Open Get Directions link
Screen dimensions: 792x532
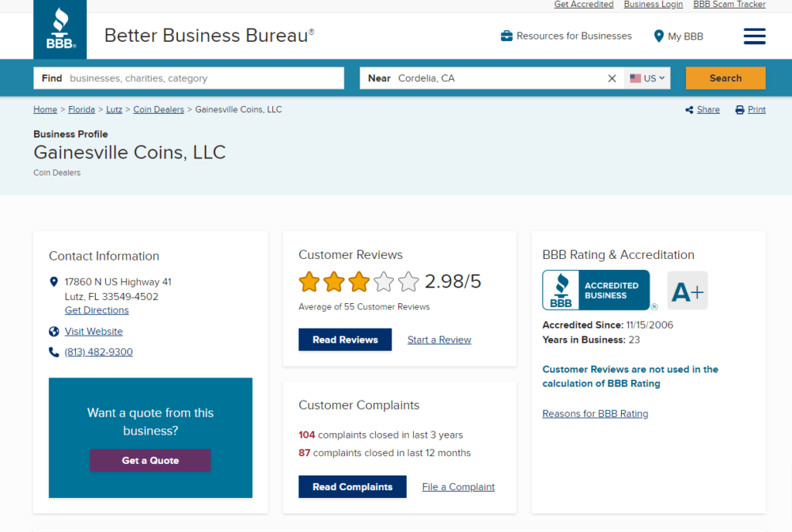[x=97, y=310]
